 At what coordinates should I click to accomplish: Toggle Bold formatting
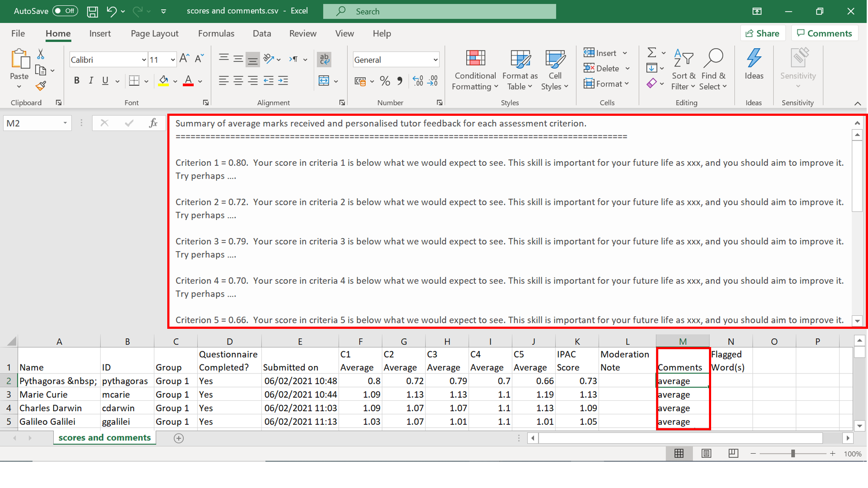[77, 81]
